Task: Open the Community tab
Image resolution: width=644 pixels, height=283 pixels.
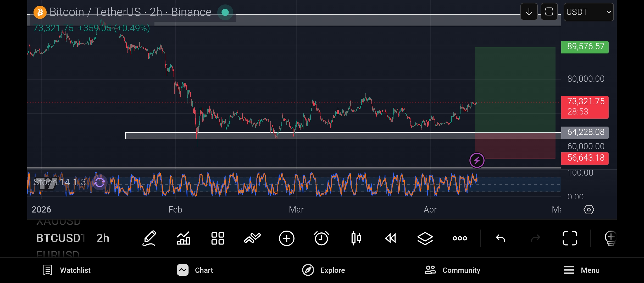Action: (x=452, y=270)
